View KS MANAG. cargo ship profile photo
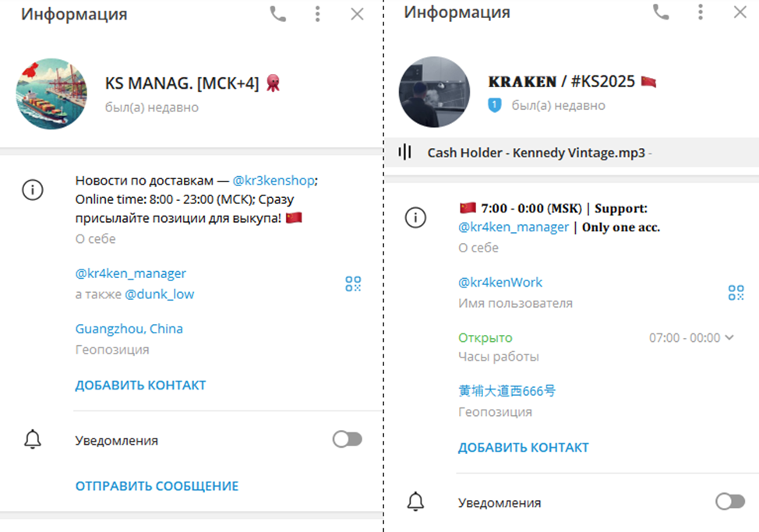This screenshot has width=759, height=532. 51,93
